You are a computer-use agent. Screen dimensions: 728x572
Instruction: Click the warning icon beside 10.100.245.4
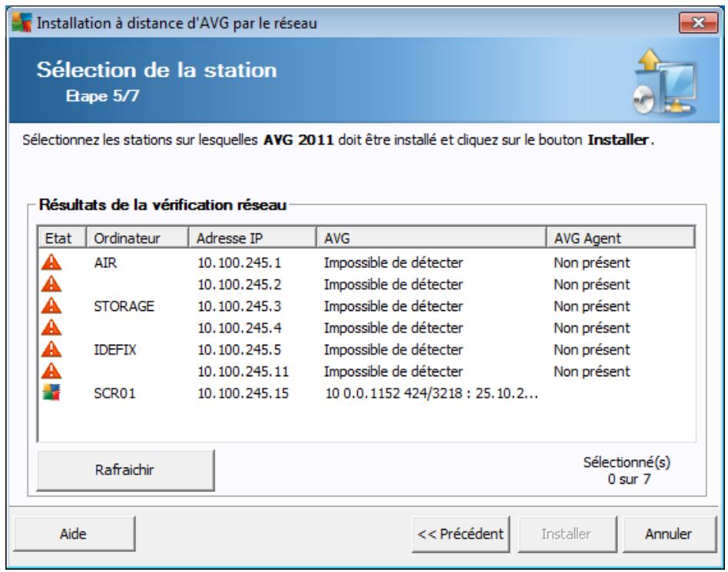pos(51,328)
